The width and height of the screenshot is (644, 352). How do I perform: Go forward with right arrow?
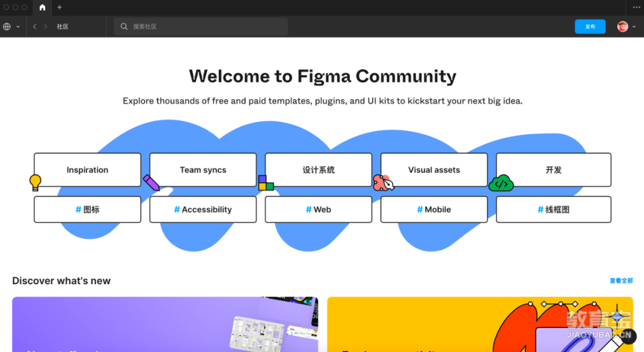(45, 27)
